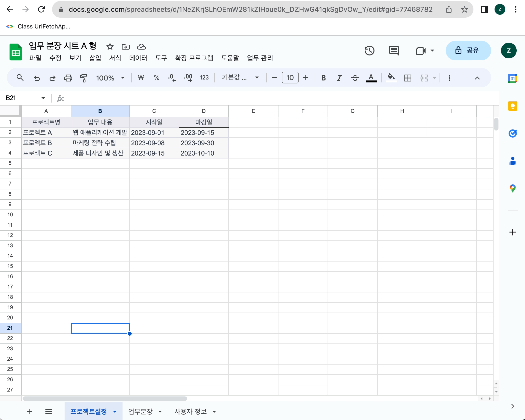Open Google Maps in side panel
Screen dimensions: 525x420
[x=512, y=188]
